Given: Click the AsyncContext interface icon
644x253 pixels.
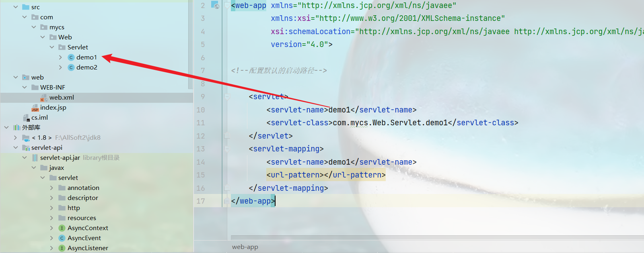Looking at the screenshot, I should (62, 228).
